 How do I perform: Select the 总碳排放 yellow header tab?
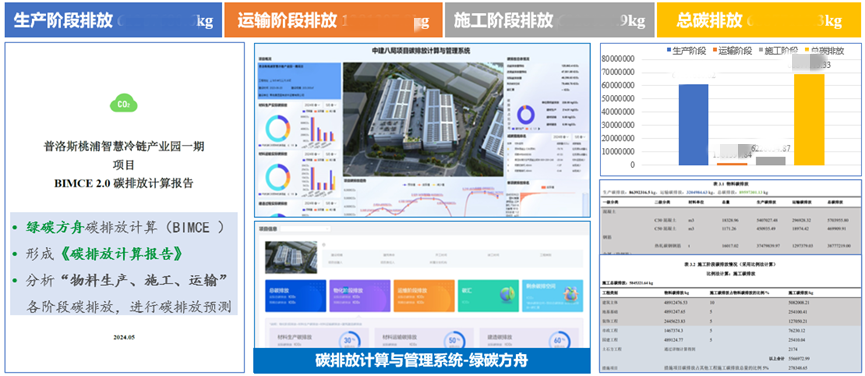tap(759, 21)
